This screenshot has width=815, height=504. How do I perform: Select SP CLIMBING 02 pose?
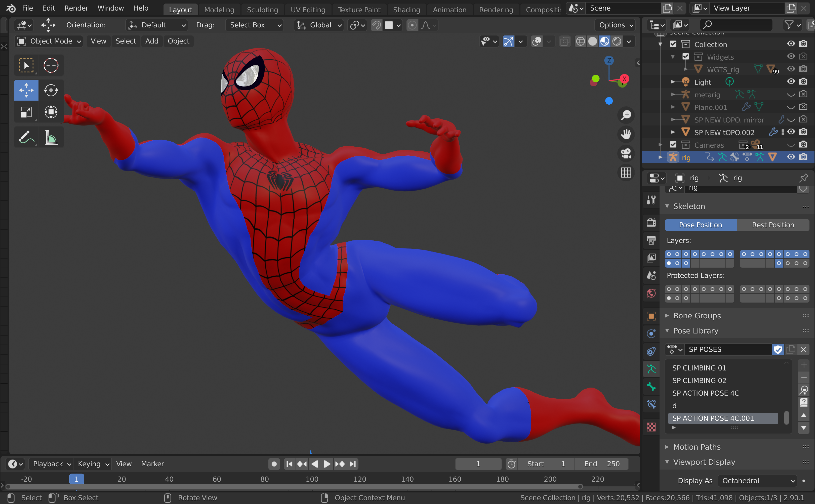[x=699, y=380]
